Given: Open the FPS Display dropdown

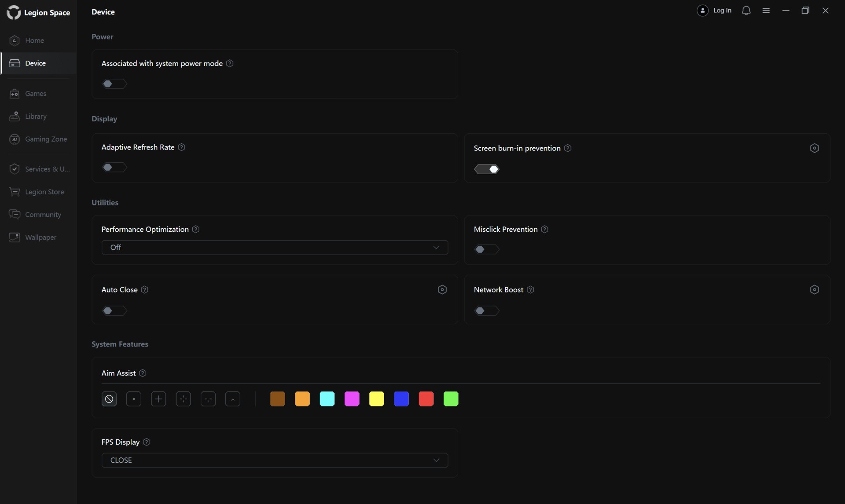Looking at the screenshot, I should [x=275, y=460].
